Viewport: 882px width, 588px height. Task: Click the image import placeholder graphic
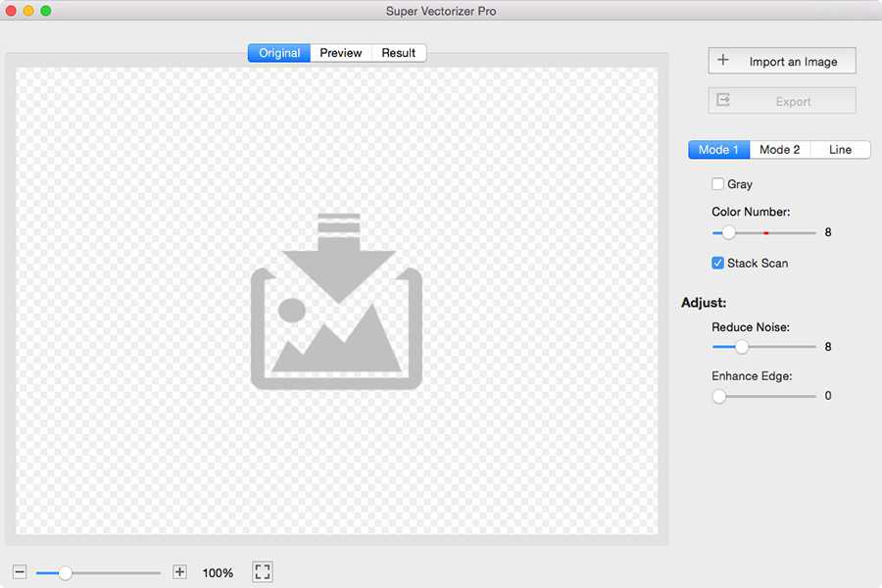click(336, 299)
